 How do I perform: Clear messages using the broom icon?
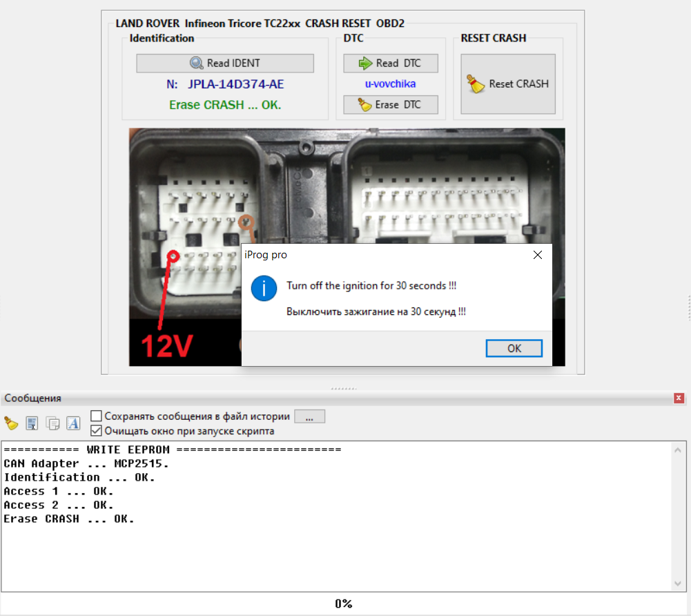point(11,423)
